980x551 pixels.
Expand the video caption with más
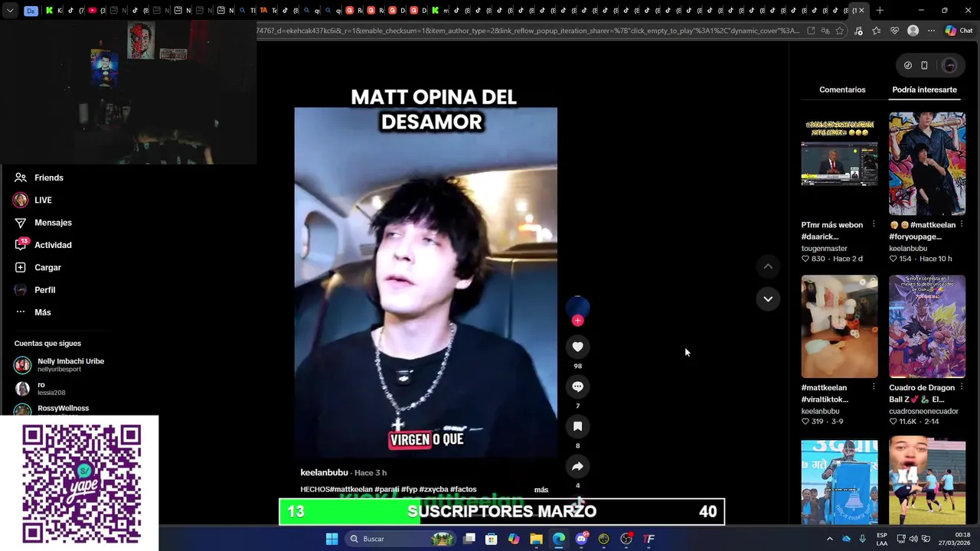click(541, 490)
